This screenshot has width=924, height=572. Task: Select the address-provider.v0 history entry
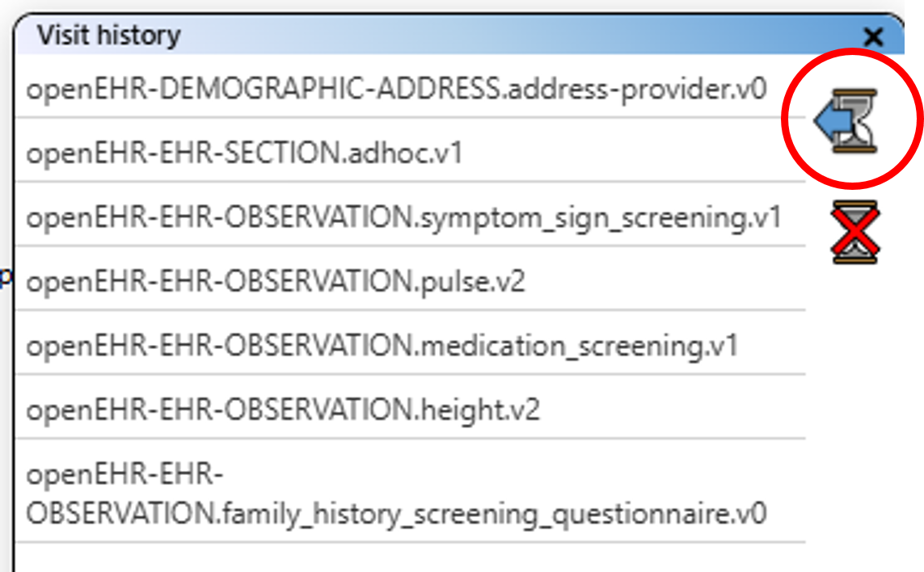click(396, 88)
